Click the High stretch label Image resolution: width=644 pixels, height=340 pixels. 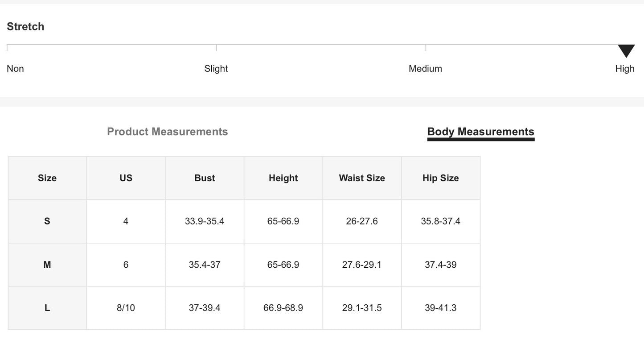(624, 69)
